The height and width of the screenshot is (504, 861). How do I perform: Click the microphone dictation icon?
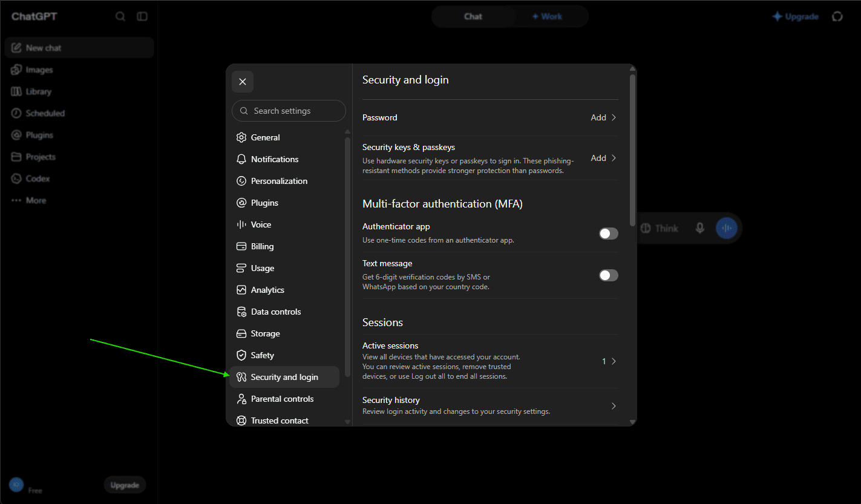(x=700, y=228)
